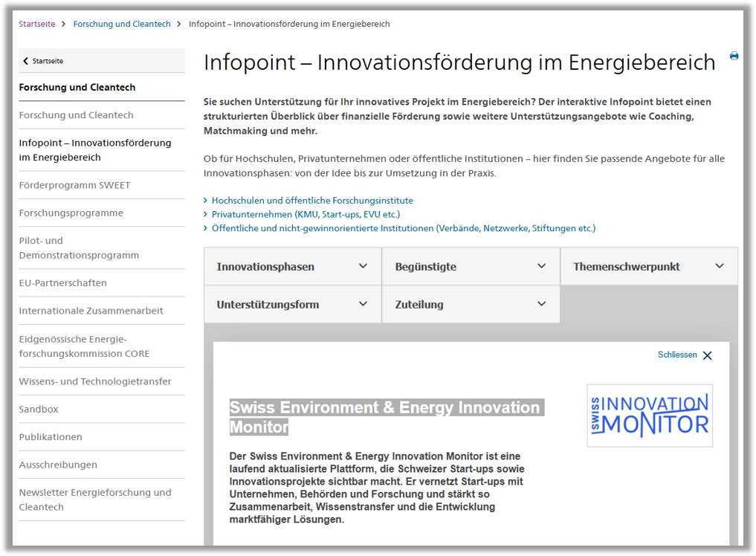Open Öffentliche und nicht-gewinnorientierte Institutionen link
The height and width of the screenshot is (556, 756).
pos(404,228)
